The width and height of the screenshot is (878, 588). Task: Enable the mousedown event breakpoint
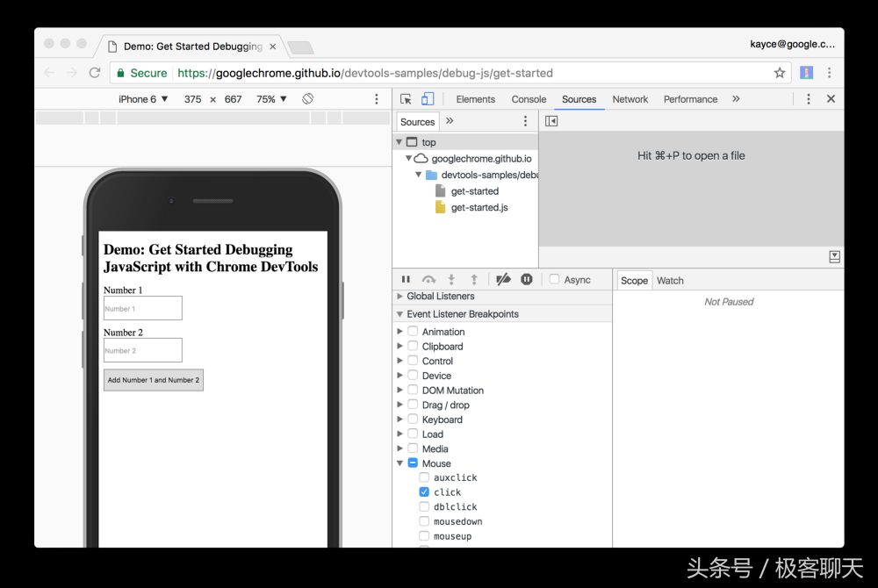[x=424, y=521]
